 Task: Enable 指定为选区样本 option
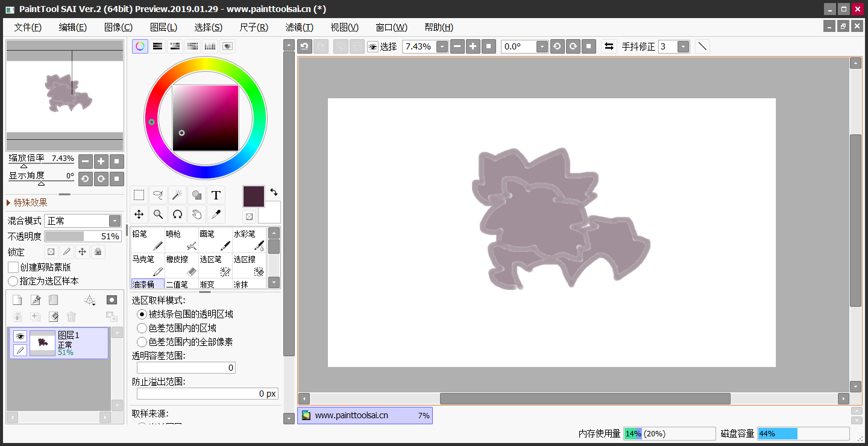[x=13, y=281]
